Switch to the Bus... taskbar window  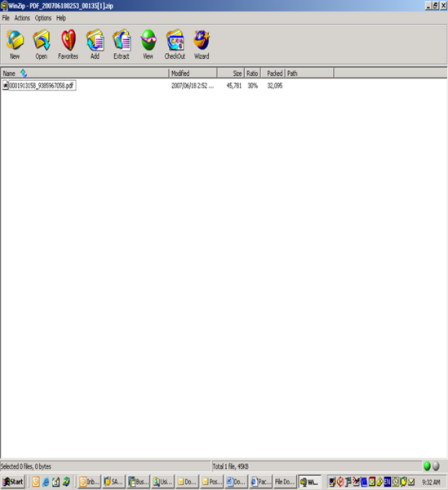coord(138,482)
